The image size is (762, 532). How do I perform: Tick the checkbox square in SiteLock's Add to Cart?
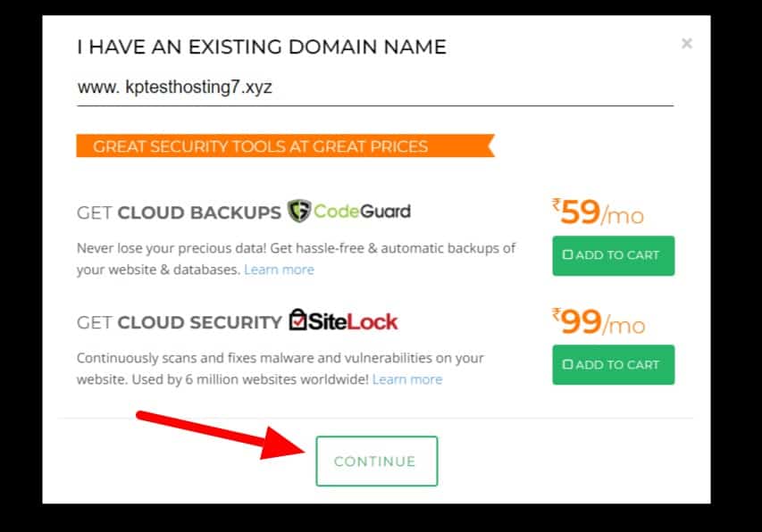point(567,365)
